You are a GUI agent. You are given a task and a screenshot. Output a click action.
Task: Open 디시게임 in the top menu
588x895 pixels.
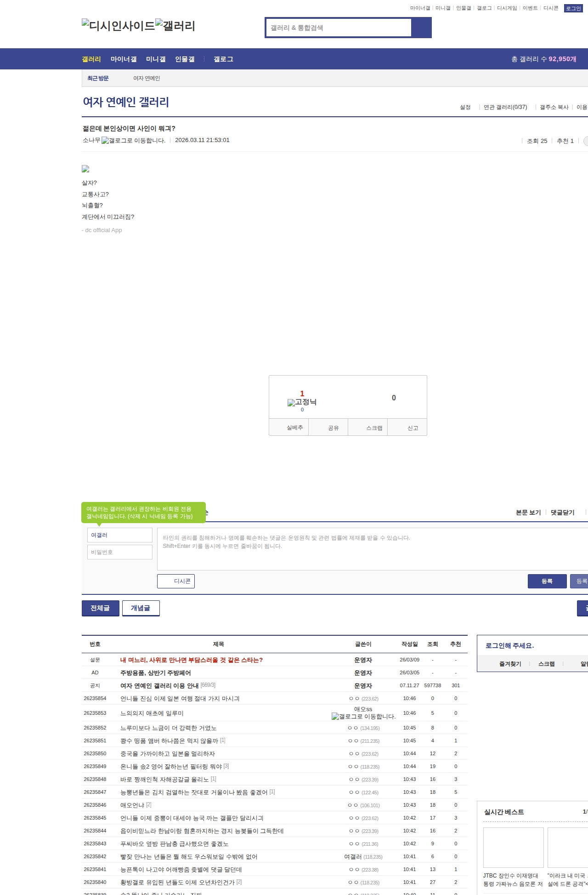click(x=507, y=8)
